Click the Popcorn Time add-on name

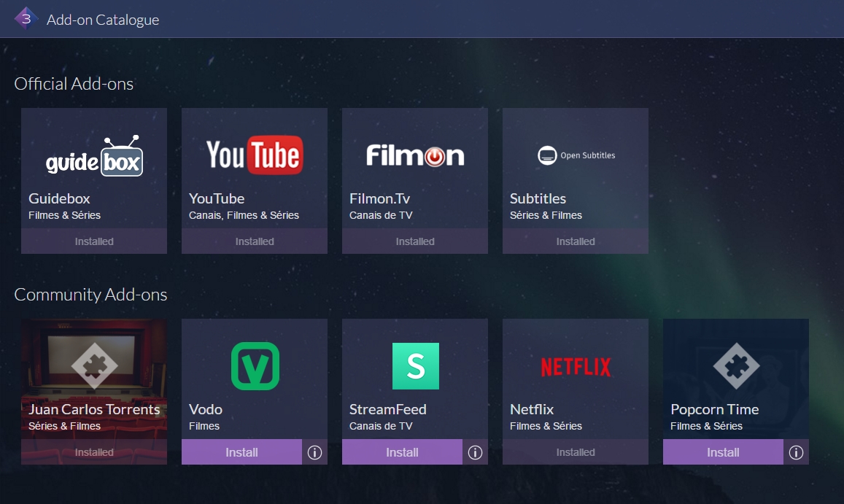714,410
